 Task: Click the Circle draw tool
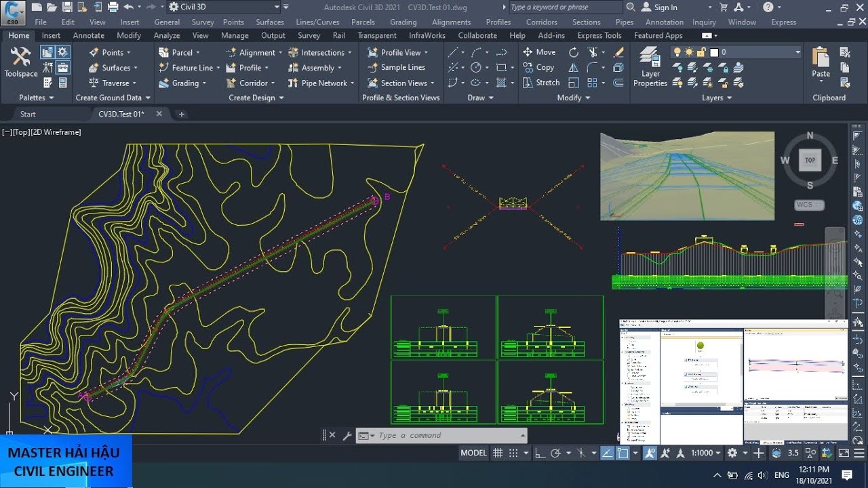[x=476, y=68]
